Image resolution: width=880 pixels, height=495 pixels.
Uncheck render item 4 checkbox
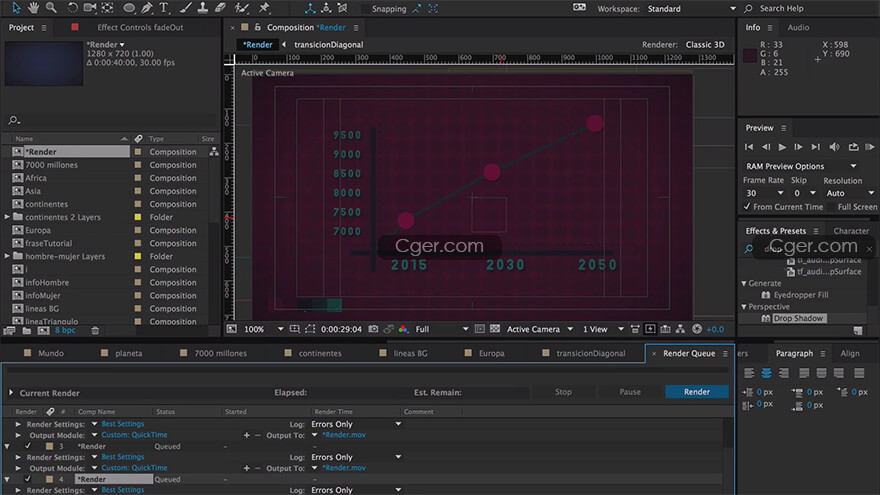coord(28,479)
